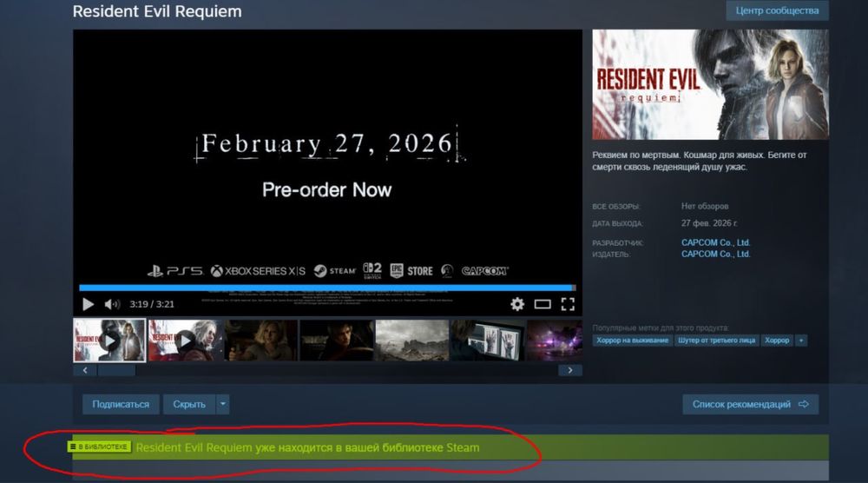This screenshot has height=483, width=868.
Task: Open Центр сообщества button
Action: tap(777, 10)
